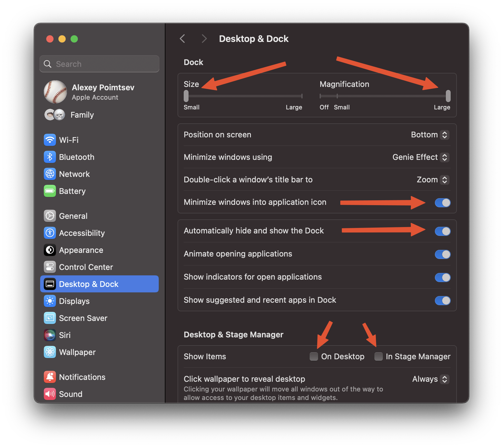The image size is (503, 448).
Task: Open Accessibility settings icon
Action: click(50, 233)
